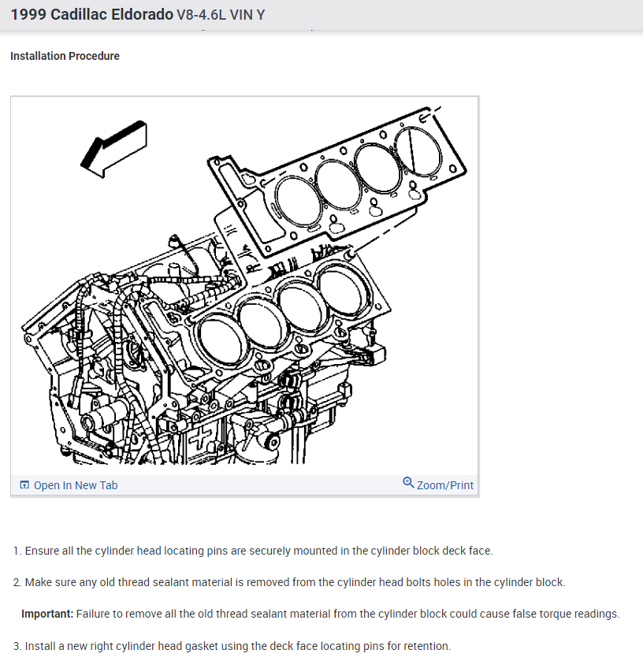Click step 2 about old thread sealant removal

click(x=289, y=582)
